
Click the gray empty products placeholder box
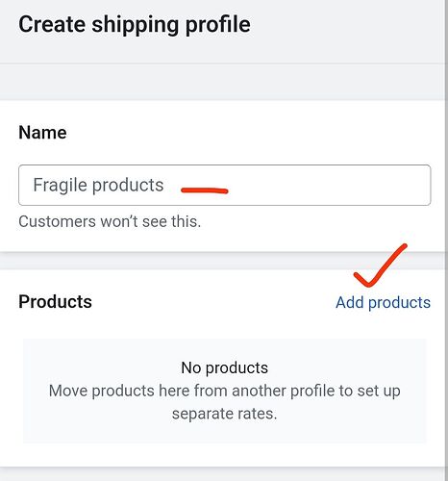point(224,392)
